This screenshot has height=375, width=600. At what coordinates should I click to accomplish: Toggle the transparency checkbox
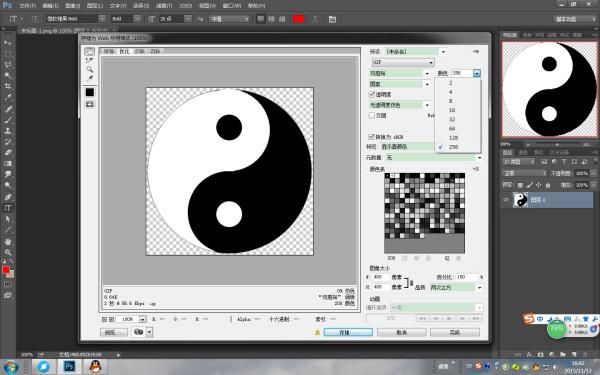(x=372, y=94)
